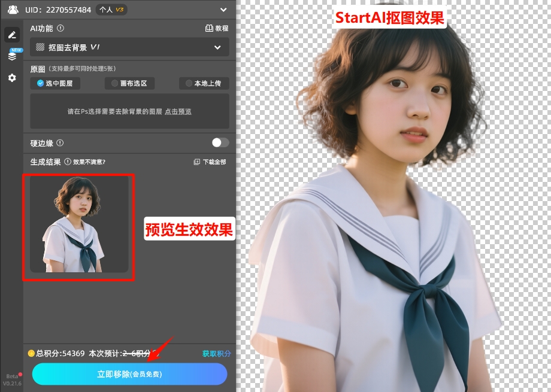Select the 画布选区 source option
This screenshot has width=551, height=392.
click(129, 83)
